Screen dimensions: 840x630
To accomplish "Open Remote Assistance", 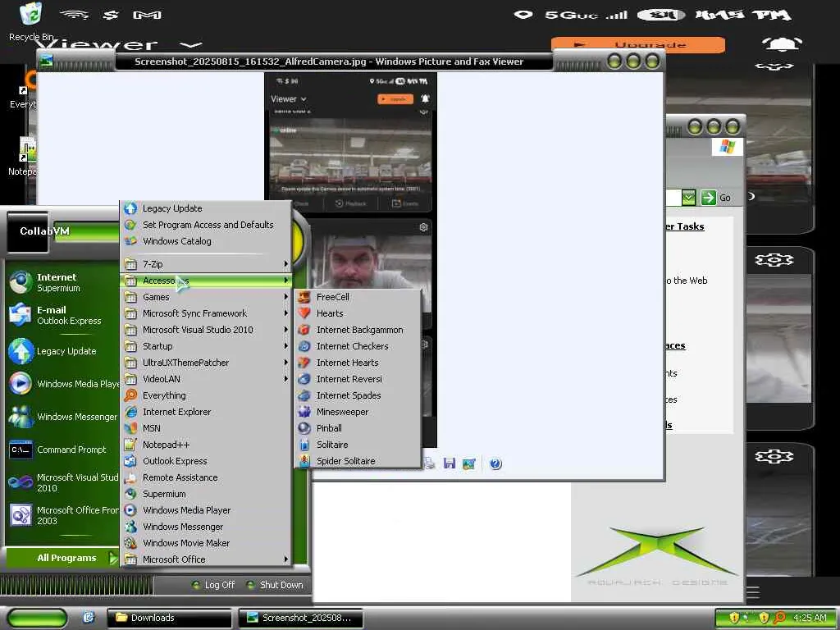I will 207,477.
